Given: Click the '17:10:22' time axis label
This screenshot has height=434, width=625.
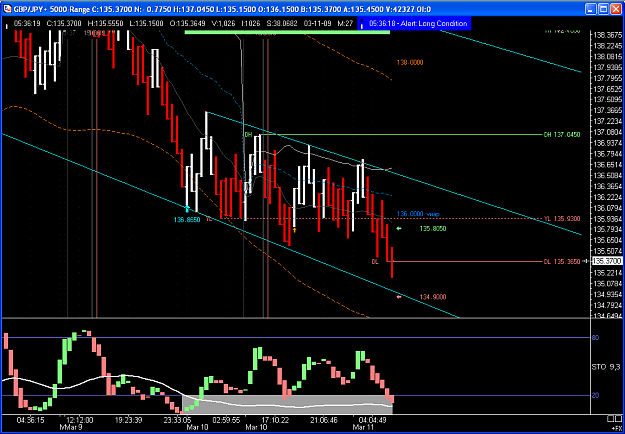Looking at the screenshot, I should click(275, 420).
